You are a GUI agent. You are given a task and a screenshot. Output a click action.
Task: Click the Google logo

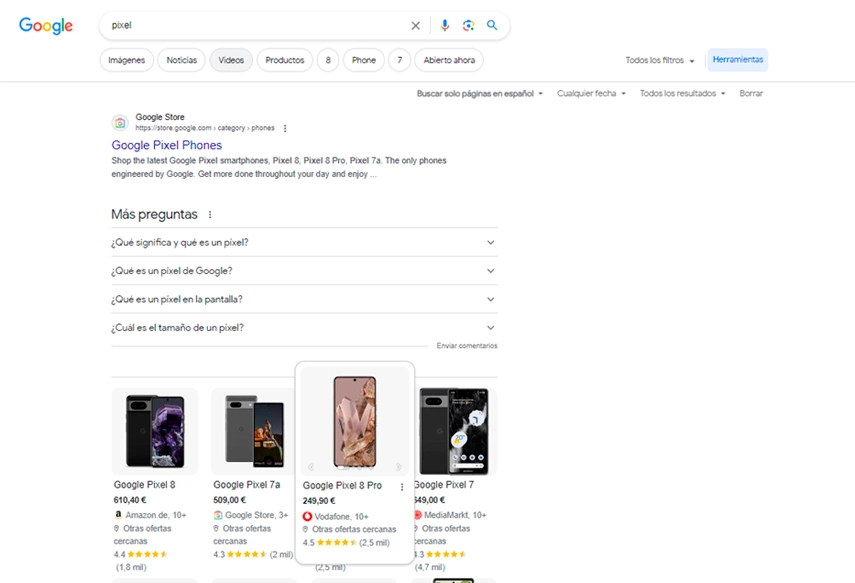(46, 26)
